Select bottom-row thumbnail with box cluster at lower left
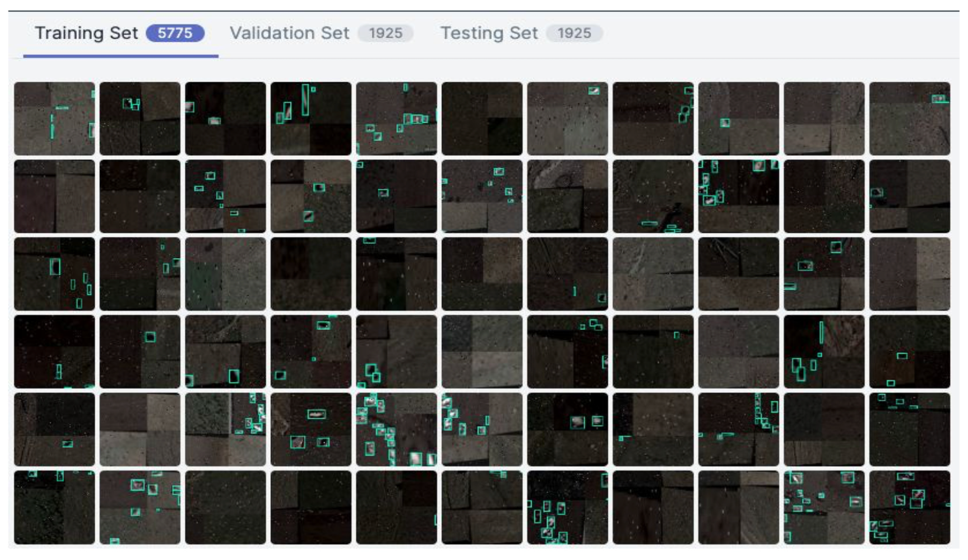Viewport: 968px width, 560px height. click(x=567, y=507)
